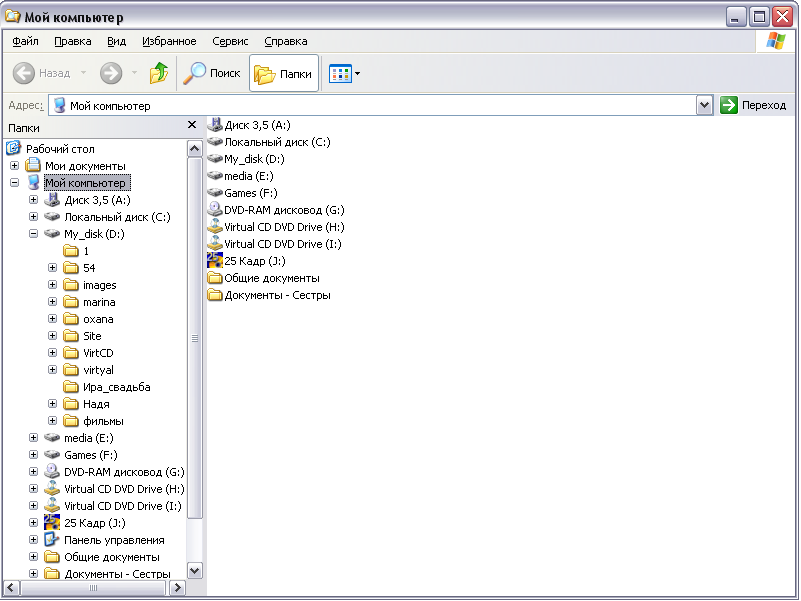Click the Forward green arrow button
The height and width of the screenshot is (601, 801).
111,73
